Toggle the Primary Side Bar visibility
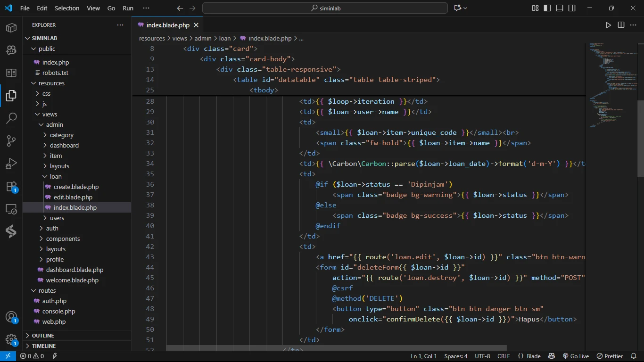Screen dimensions: 644x362 547,8
